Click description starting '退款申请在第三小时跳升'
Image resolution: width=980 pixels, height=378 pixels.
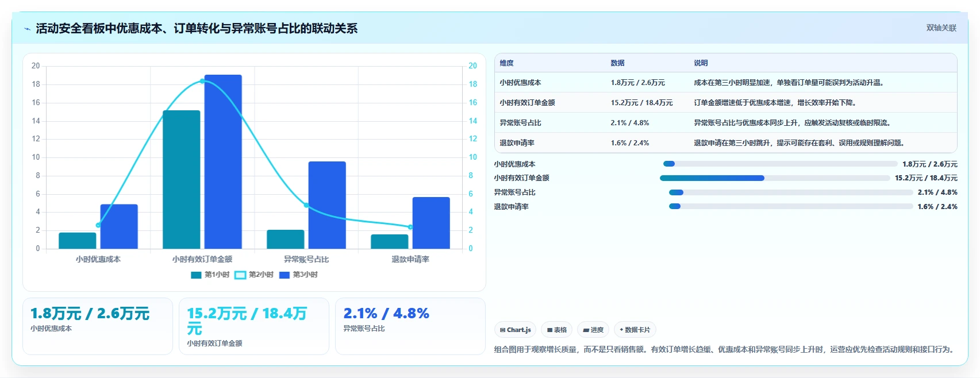click(x=801, y=143)
